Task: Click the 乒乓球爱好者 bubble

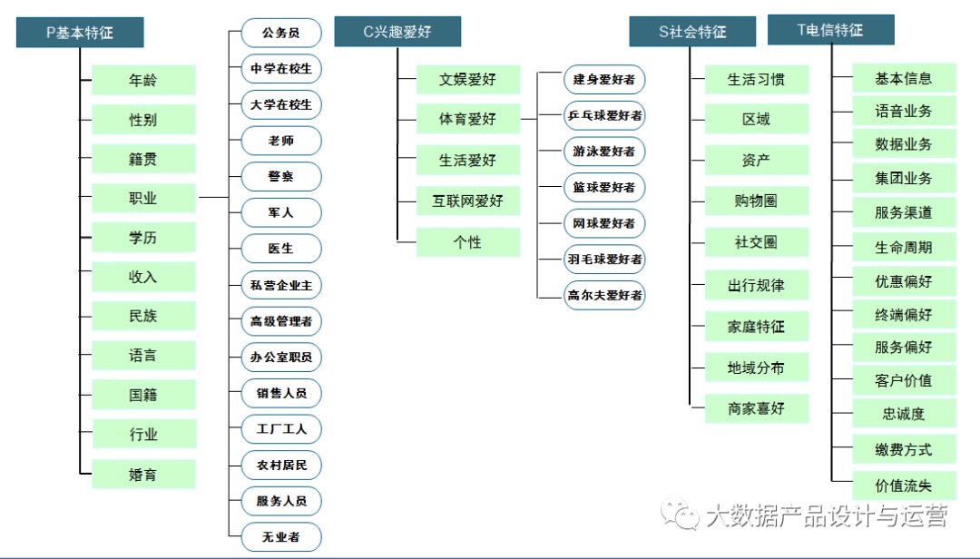Action: [x=604, y=115]
